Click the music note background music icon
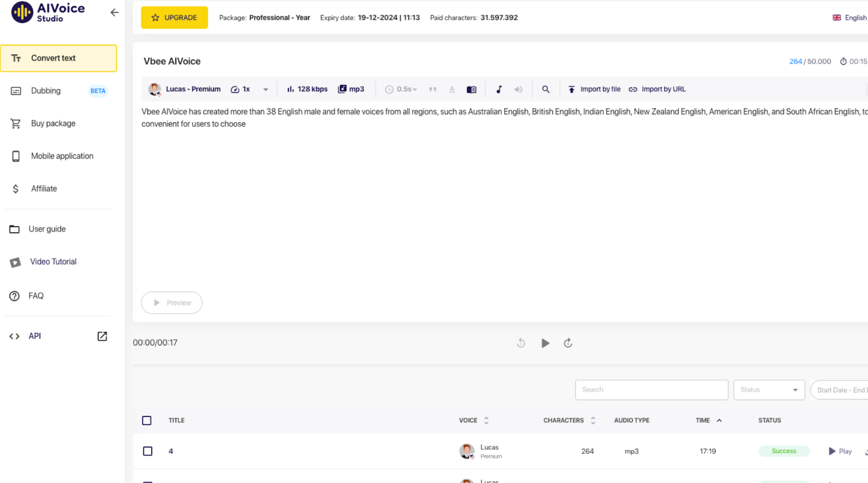 [x=499, y=89]
